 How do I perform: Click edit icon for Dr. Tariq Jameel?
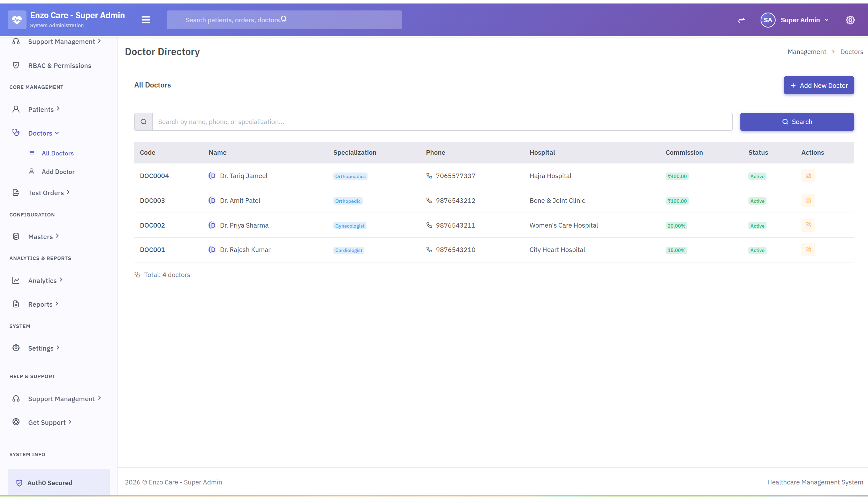point(808,176)
